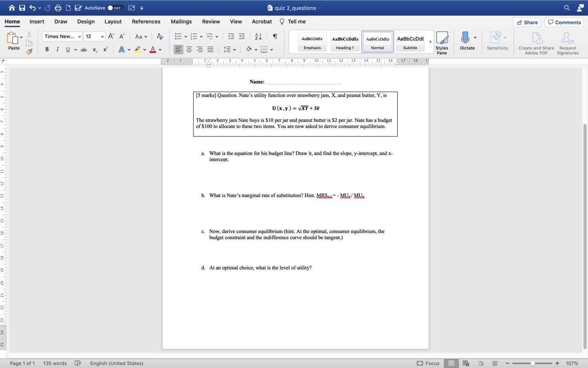The width and height of the screenshot is (588, 368).
Task: Apply the Heading 1 style
Action: point(345,42)
